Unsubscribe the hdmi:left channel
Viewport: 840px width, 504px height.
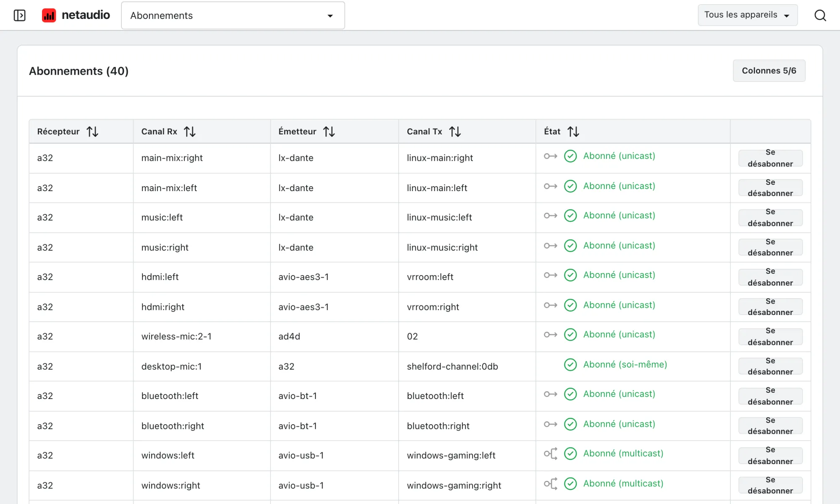[770, 277]
